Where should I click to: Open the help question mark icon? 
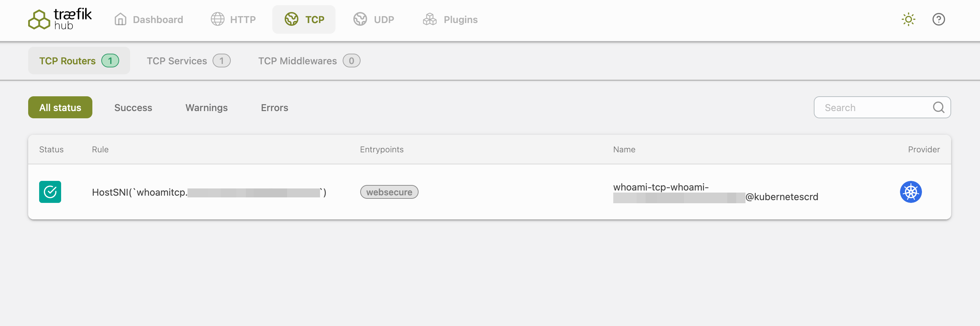coord(938,19)
